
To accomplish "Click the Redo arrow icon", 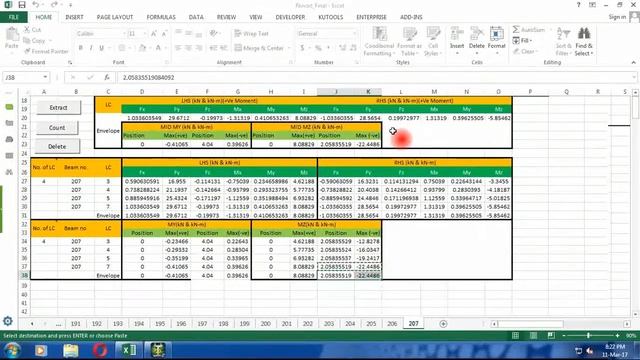I will 54,5.
